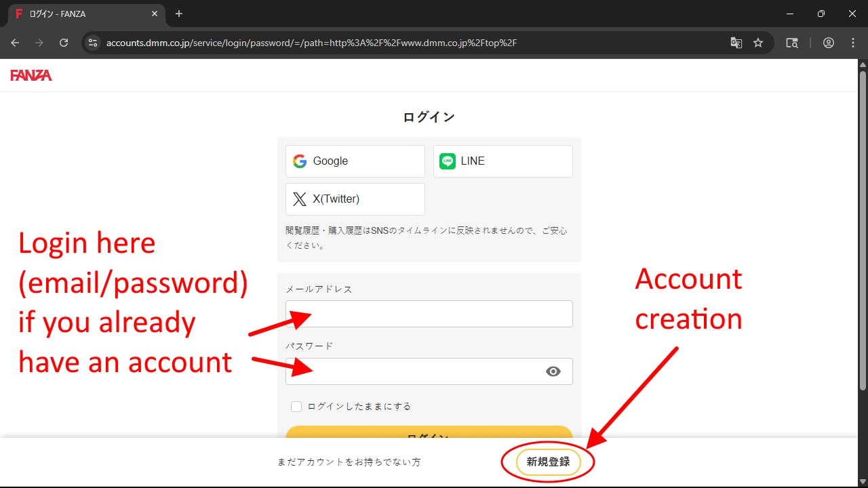Sign in with the Google button

click(x=355, y=161)
